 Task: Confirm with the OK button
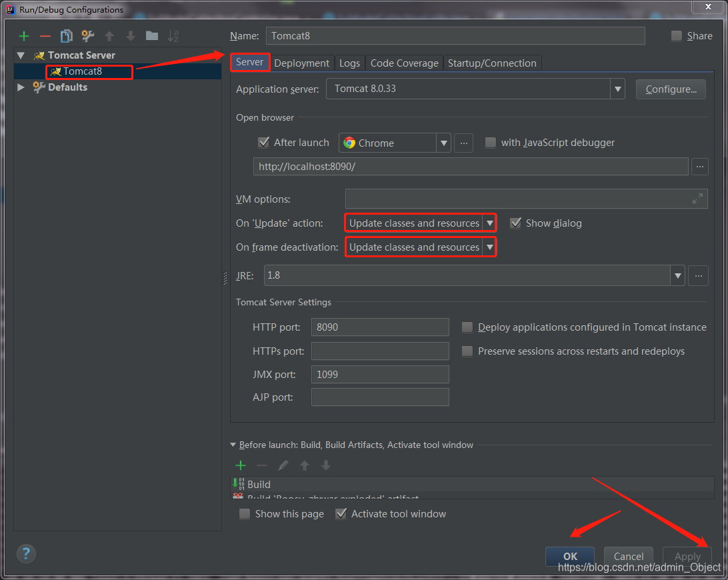point(570,556)
